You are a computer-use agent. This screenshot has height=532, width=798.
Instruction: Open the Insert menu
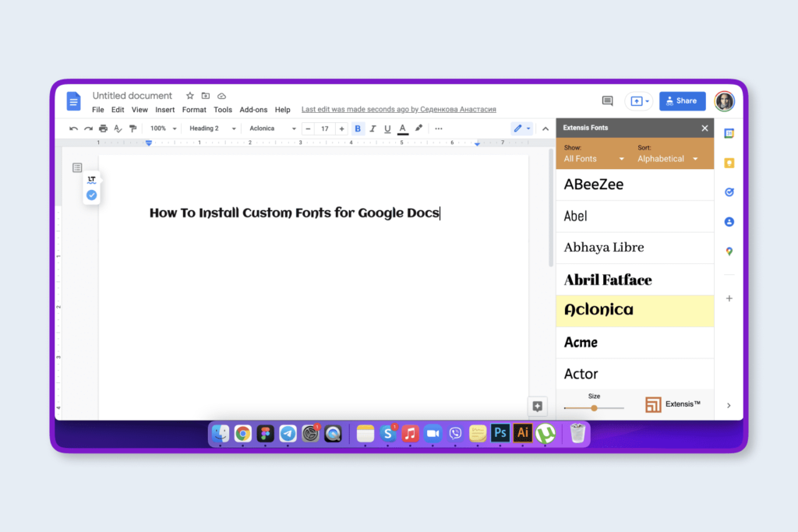(x=165, y=110)
